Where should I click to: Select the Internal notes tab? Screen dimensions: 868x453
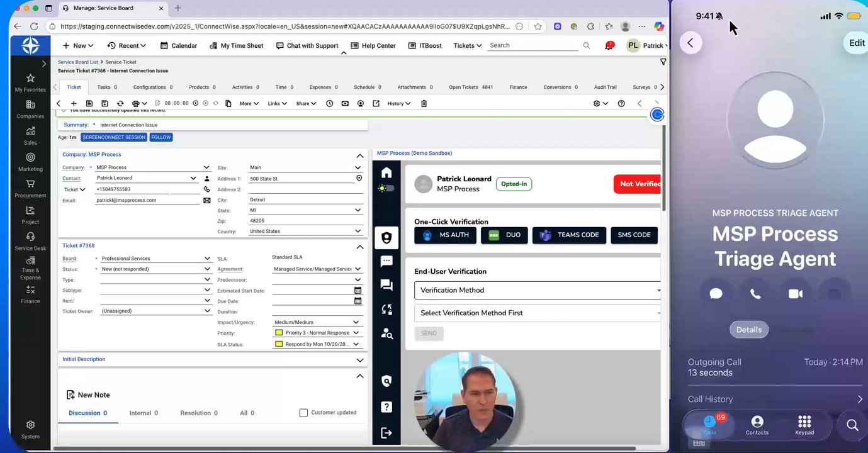(144, 413)
